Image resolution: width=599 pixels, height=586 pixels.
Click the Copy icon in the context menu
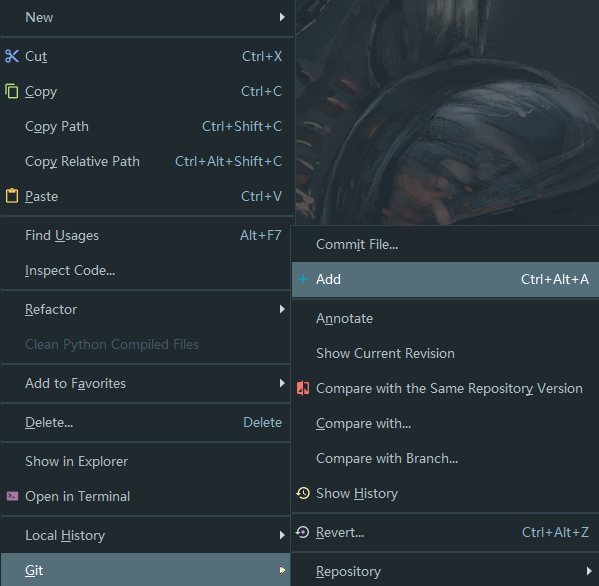(12, 91)
